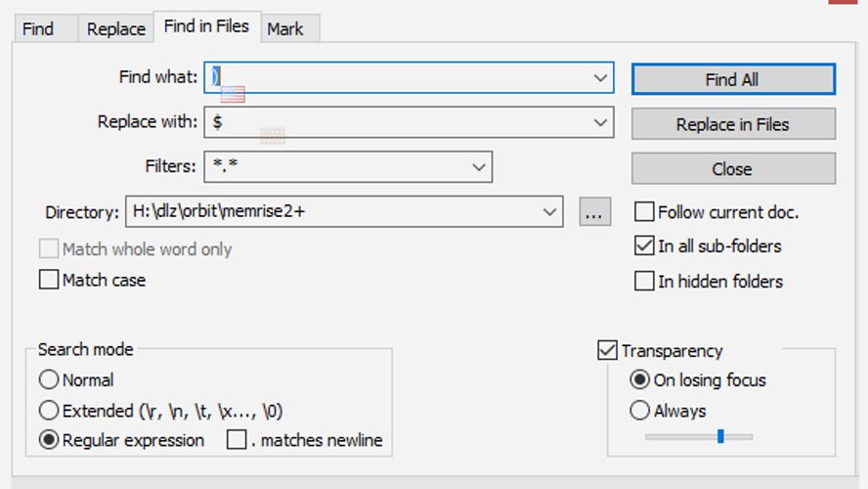Switch to the Find tab

pyautogui.click(x=38, y=28)
